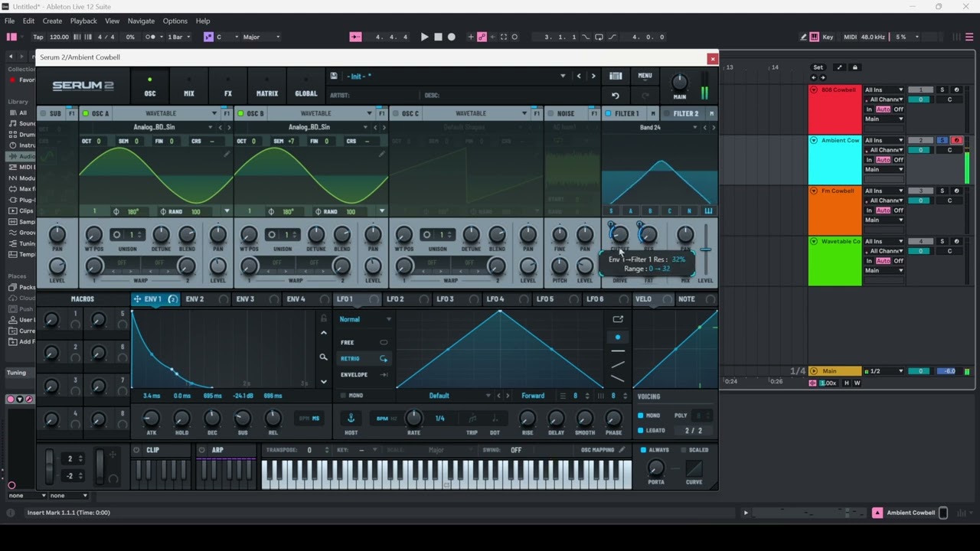
Task: Select the flat line LFO shape icon
Action: [x=618, y=351]
